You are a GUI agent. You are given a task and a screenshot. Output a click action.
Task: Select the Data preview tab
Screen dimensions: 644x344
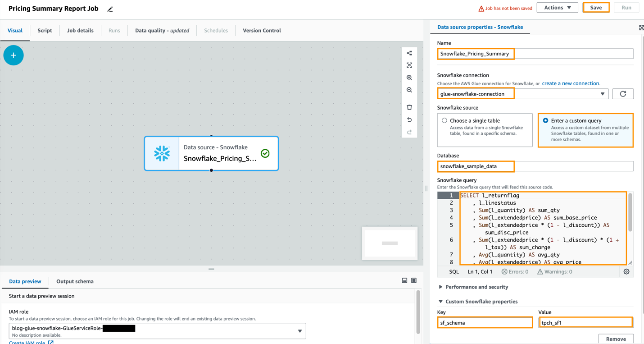(x=25, y=281)
